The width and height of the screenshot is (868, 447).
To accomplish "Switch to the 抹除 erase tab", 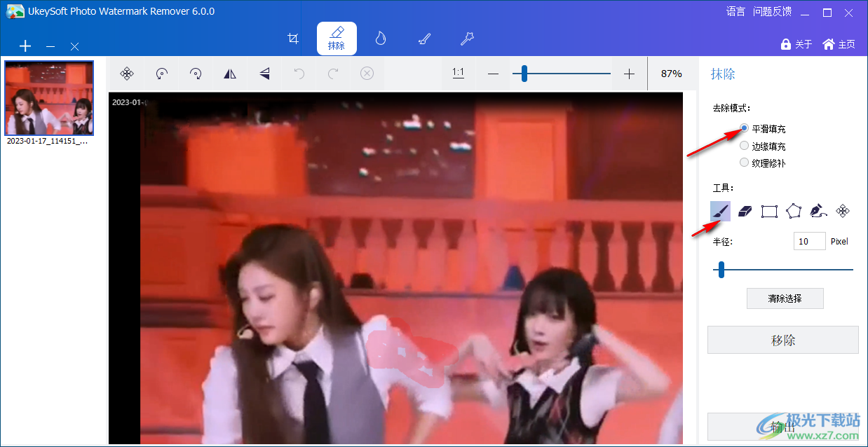I will click(x=337, y=39).
